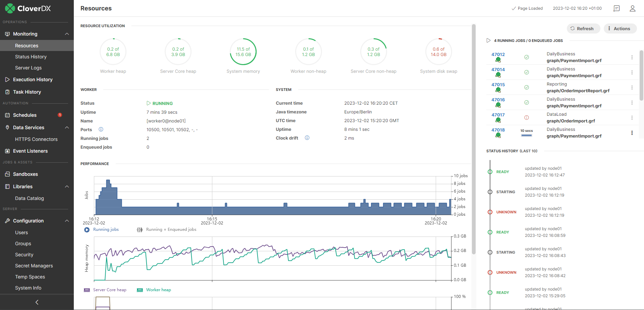This screenshot has width=644, height=310.
Task: Click the progress bar of job 47018
Action: 527,136
